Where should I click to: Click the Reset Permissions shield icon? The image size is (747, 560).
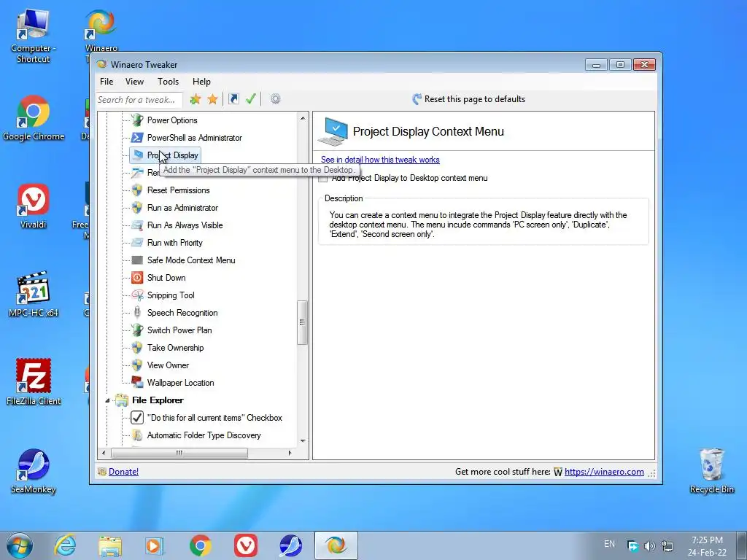137,190
